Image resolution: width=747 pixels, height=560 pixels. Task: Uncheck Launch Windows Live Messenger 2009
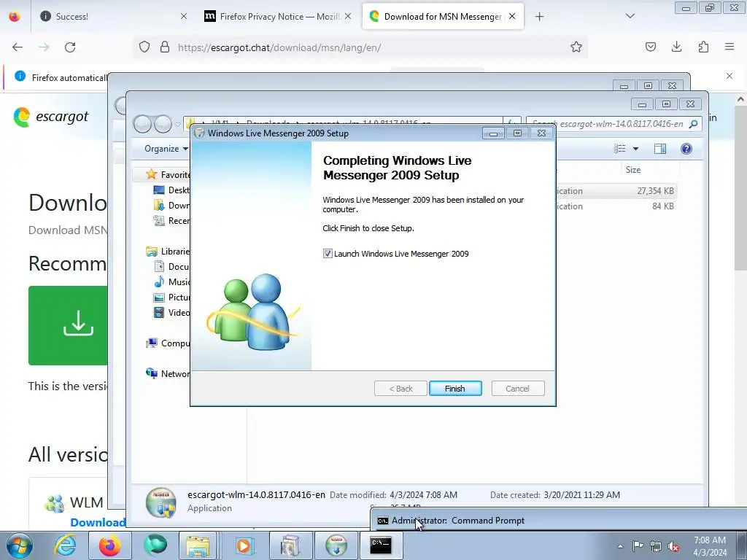pos(328,254)
